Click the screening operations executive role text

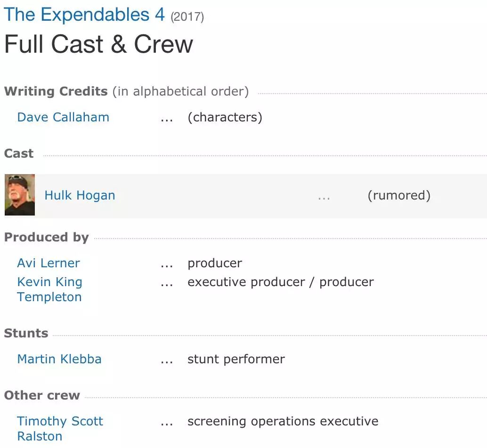283,421
